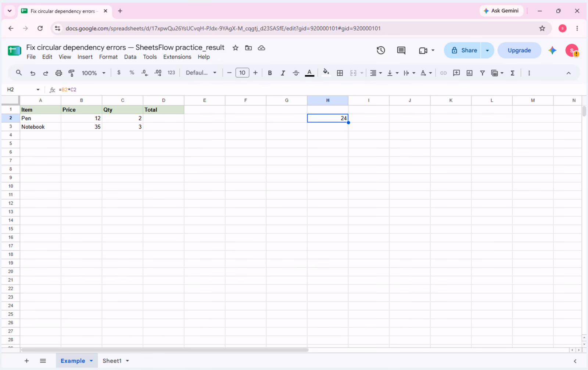Open the borders menu
This screenshot has width=588, height=370.
click(340, 73)
